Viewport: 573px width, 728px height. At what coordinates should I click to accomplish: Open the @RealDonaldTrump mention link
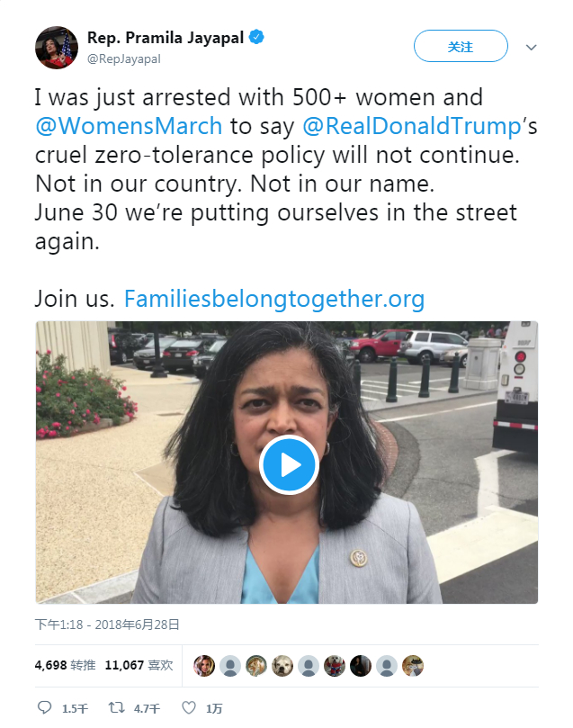411,125
